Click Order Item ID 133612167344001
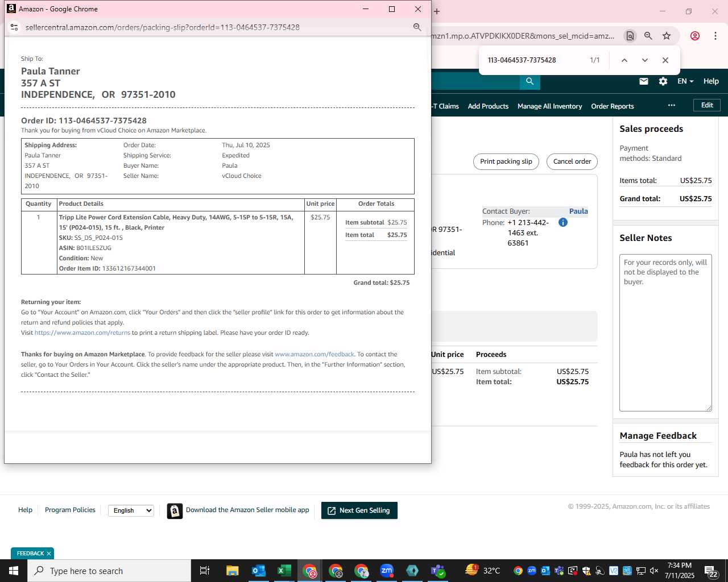Viewport: 728px width, 582px height. tap(107, 268)
